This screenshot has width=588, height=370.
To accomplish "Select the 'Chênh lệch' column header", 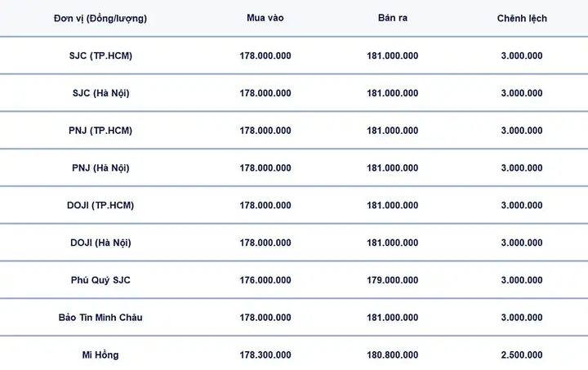I will point(522,18).
